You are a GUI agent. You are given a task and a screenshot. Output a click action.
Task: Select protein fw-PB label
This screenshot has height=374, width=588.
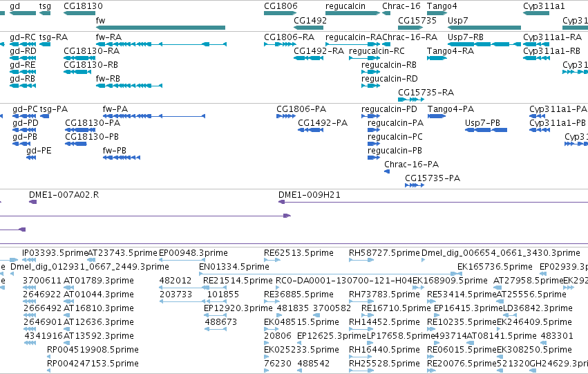click(x=115, y=151)
